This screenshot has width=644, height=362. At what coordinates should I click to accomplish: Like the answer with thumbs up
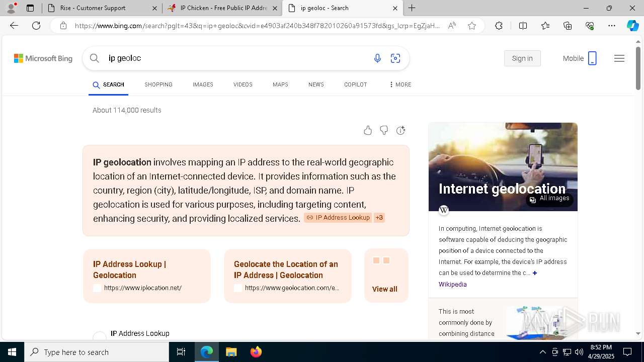[368, 131]
